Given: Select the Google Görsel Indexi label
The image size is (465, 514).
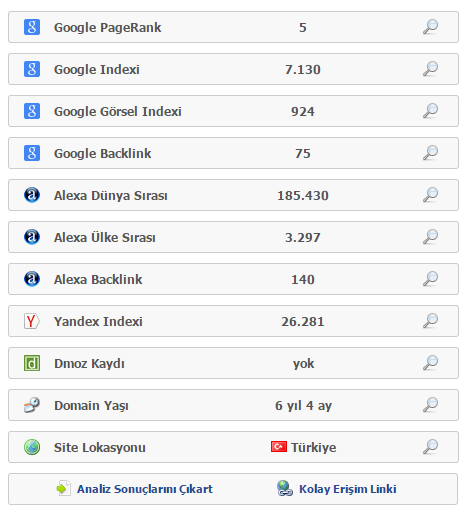Looking at the screenshot, I should [118, 112].
